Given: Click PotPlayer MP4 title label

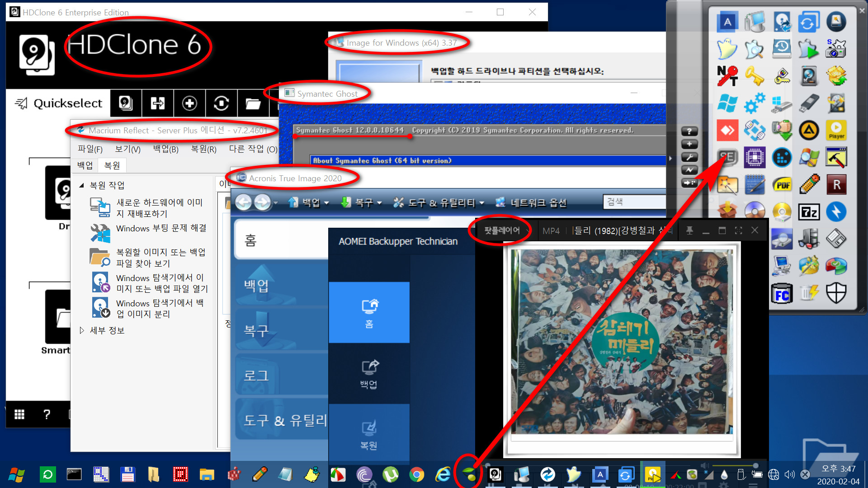Looking at the screenshot, I should [x=551, y=230].
